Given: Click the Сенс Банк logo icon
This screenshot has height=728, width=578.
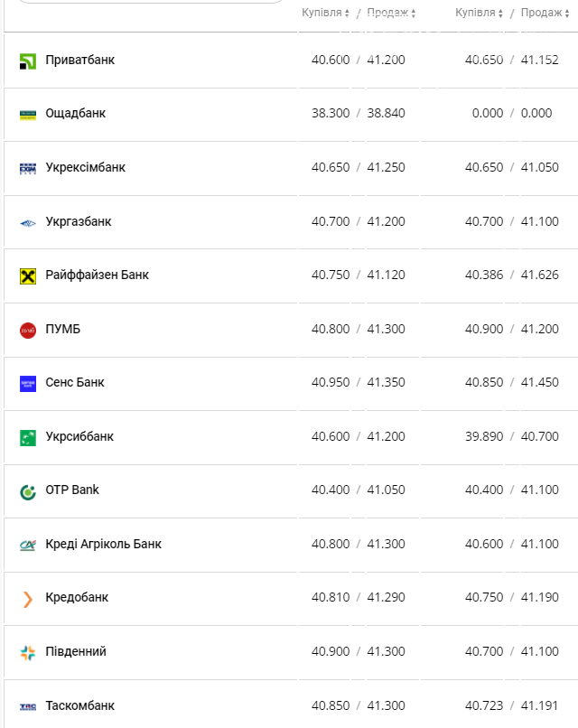Looking at the screenshot, I should click(x=28, y=383).
